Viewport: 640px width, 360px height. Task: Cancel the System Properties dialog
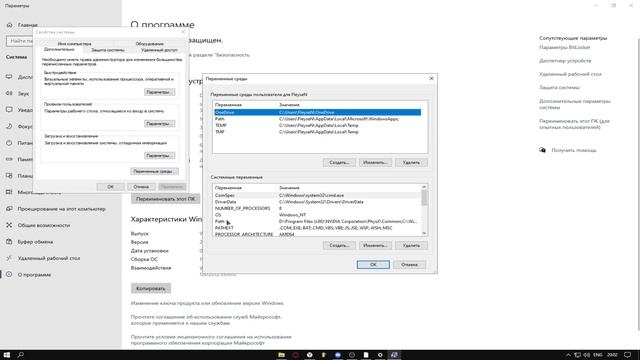[141, 187]
